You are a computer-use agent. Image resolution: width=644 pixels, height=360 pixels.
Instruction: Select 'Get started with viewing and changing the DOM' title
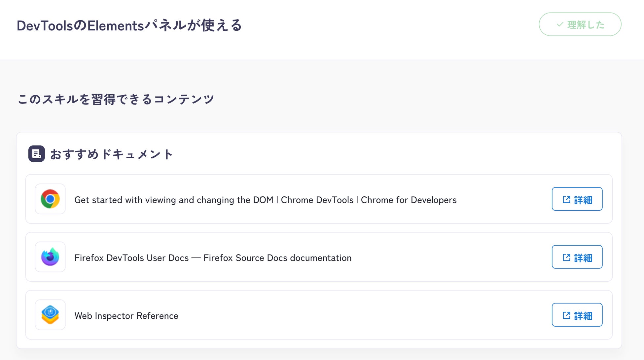pyautogui.click(x=266, y=200)
